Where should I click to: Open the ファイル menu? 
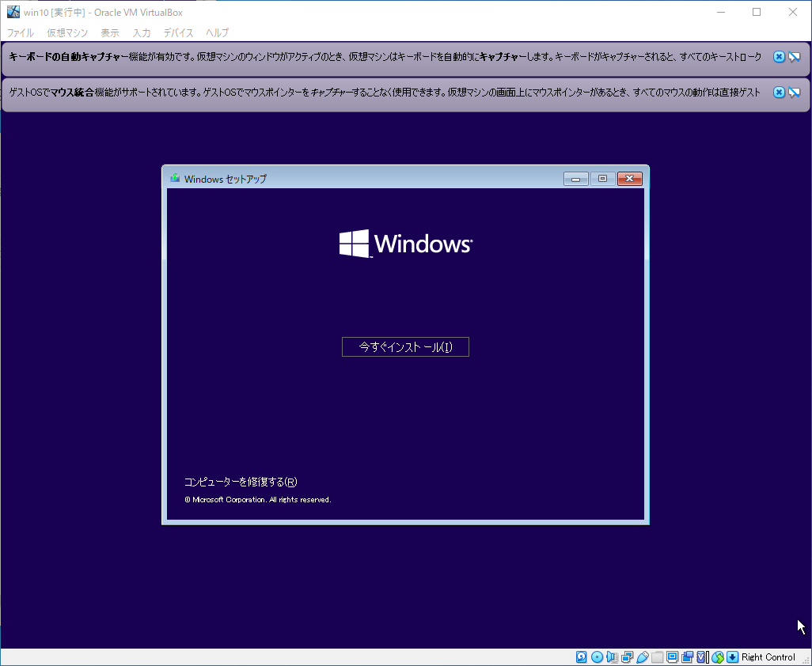click(21, 32)
